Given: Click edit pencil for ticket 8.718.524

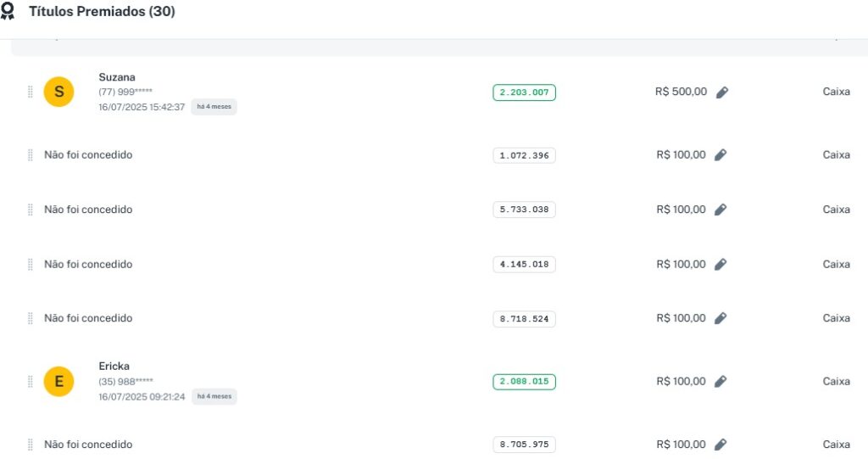Looking at the screenshot, I should pyautogui.click(x=721, y=318).
